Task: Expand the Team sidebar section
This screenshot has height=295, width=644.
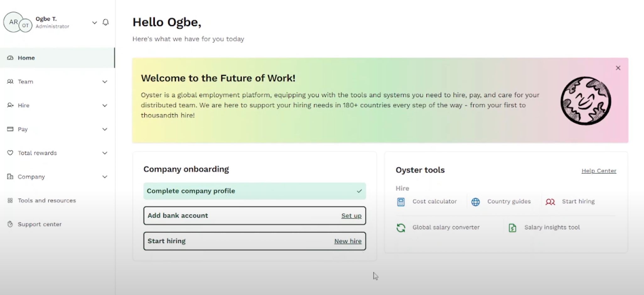Action: [105, 81]
